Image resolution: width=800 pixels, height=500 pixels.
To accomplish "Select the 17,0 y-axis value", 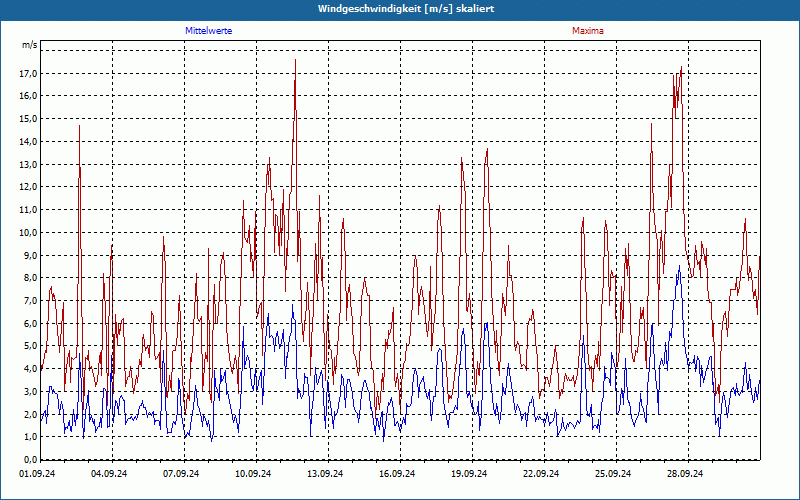I will click(x=28, y=73).
